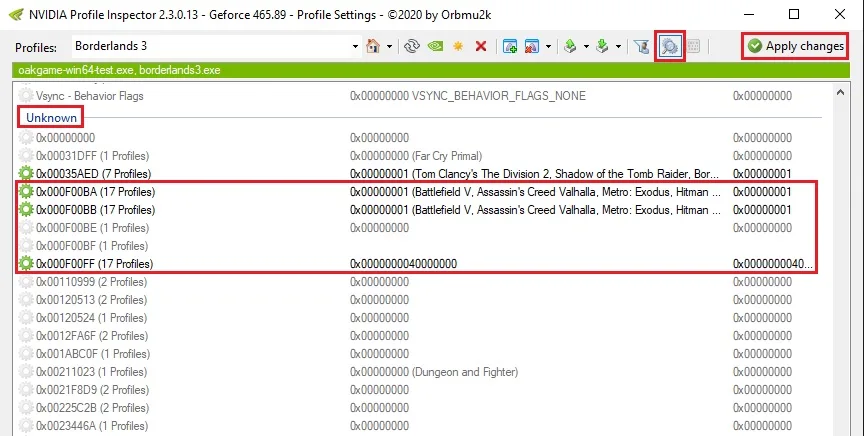This screenshot has width=864, height=436.
Task: Click the refresh profile settings icon
Action: (x=412, y=46)
